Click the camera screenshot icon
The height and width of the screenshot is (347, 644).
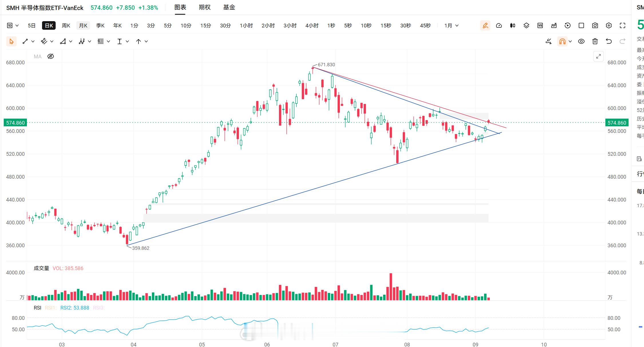[x=595, y=25]
